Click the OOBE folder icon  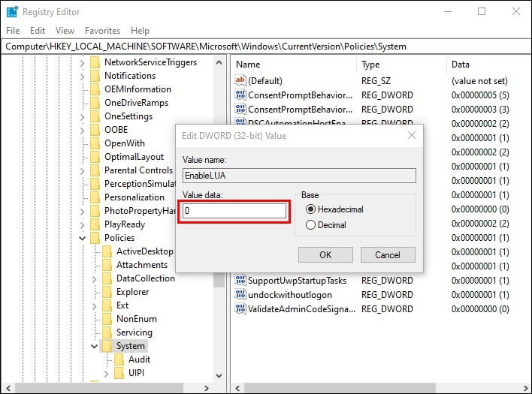[95, 130]
